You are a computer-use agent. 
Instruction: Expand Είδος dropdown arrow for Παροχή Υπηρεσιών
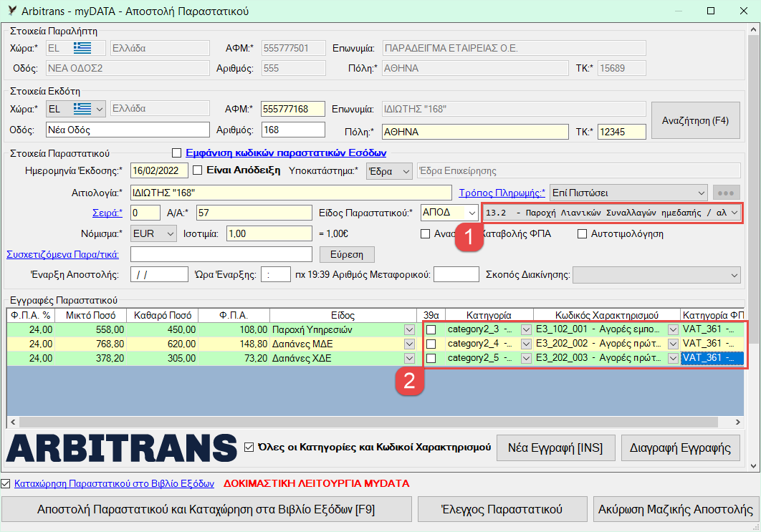tap(409, 330)
